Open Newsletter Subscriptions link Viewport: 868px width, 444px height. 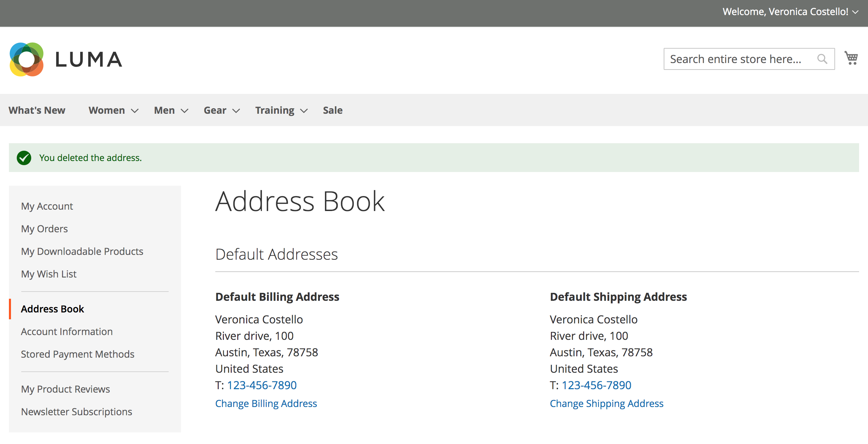click(76, 412)
